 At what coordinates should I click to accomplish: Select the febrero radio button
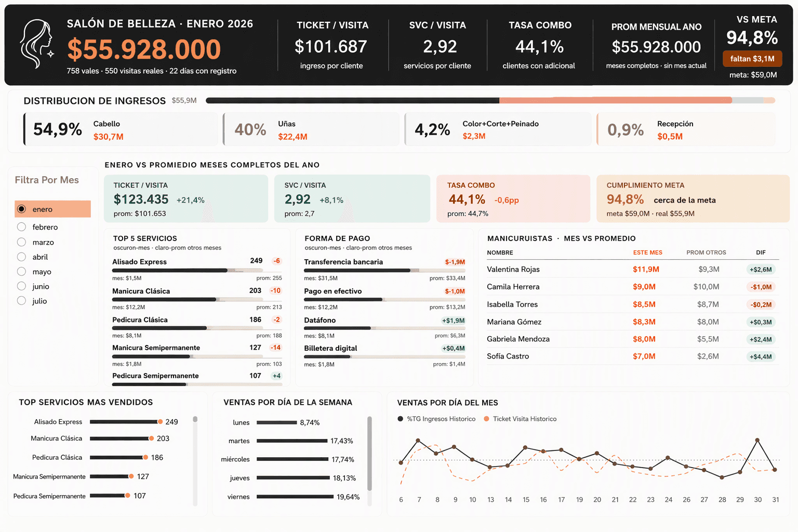point(21,227)
